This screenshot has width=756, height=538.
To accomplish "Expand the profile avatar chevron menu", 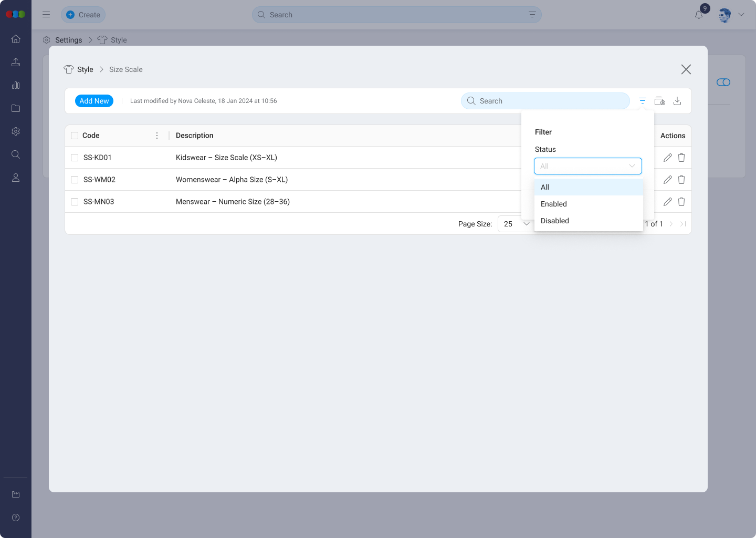I will (741, 15).
